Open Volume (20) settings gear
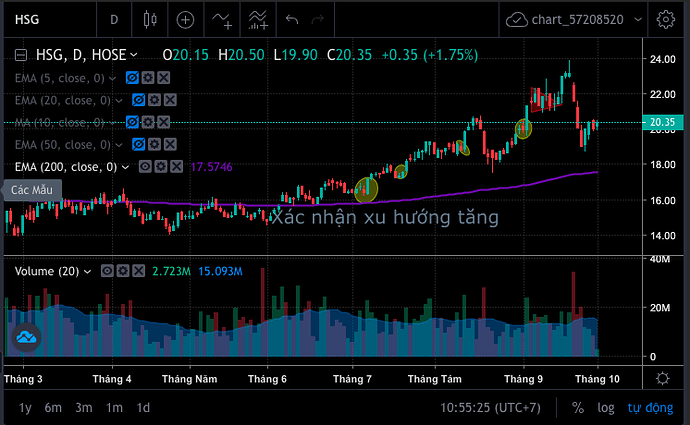 click(123, 271)
